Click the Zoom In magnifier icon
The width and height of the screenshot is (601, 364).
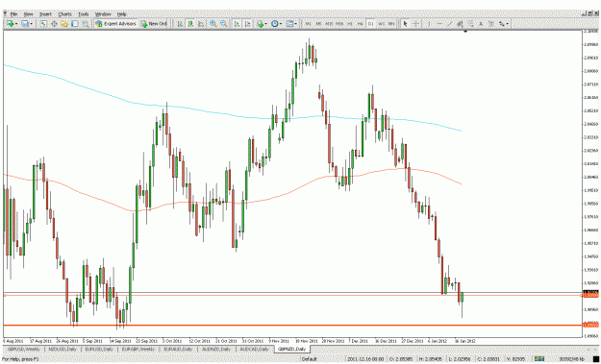[213, 24]
